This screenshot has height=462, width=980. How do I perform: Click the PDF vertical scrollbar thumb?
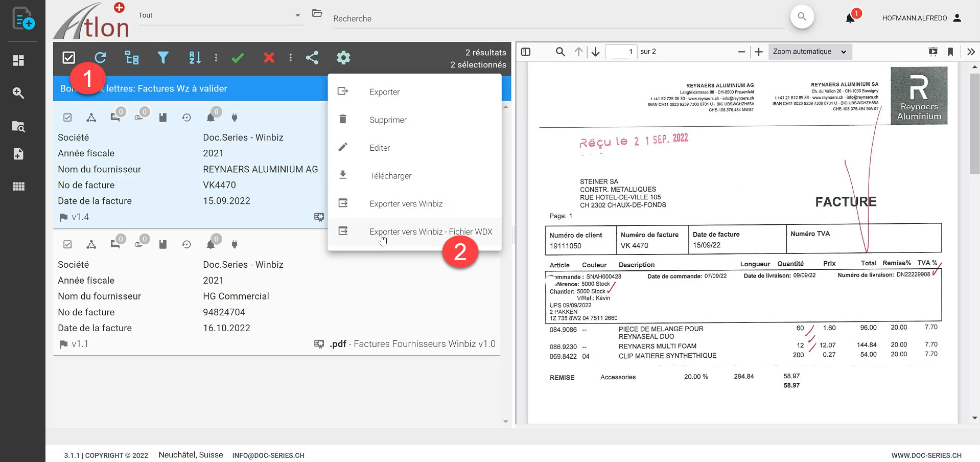click(x=974, y=123)
